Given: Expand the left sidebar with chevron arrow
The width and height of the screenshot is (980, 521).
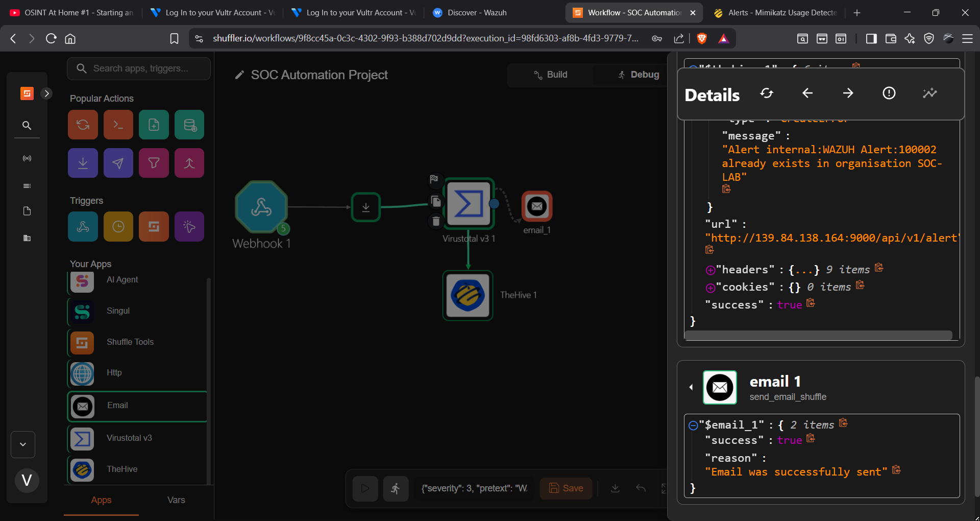Looking at the screenshot, I should click(x=46, y=93).
